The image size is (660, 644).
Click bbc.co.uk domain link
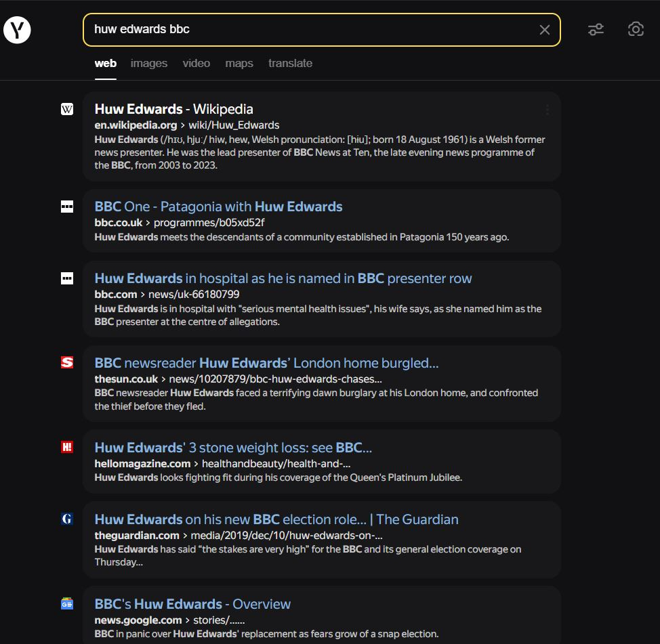point(119,223)
